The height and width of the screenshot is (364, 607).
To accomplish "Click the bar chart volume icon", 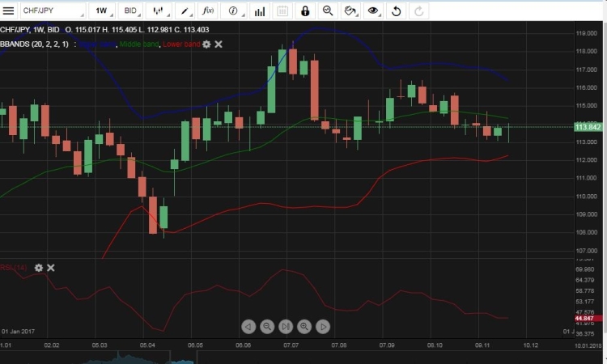I will pos(259,11).
